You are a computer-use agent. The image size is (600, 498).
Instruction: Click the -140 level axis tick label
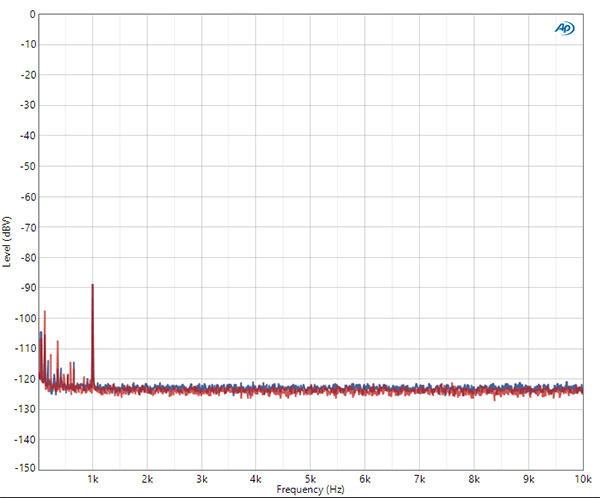coord(25,438)
